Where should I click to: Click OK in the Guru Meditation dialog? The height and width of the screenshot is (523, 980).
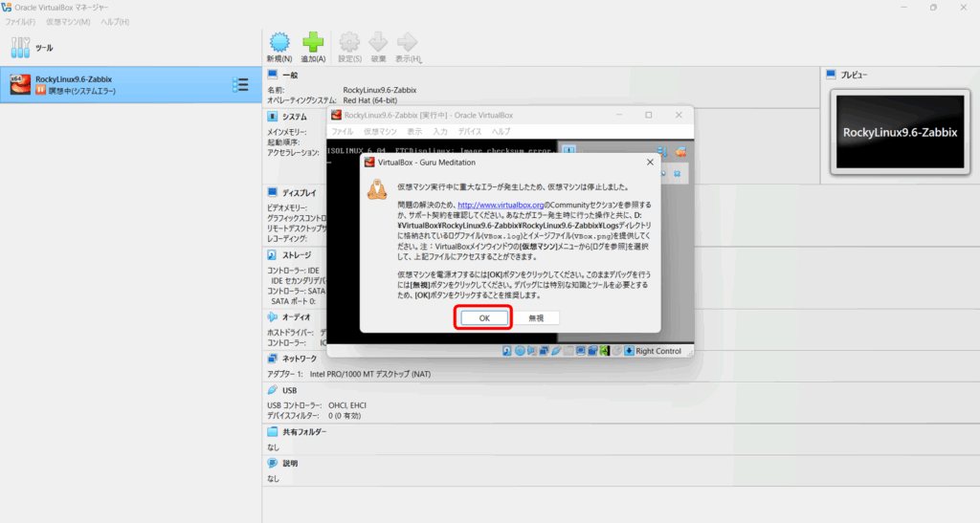(x=483, y=317)
